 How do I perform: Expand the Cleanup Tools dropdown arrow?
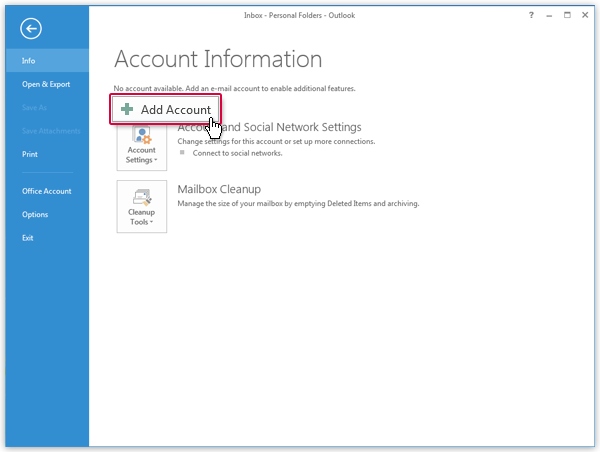(x=151, y=222)
